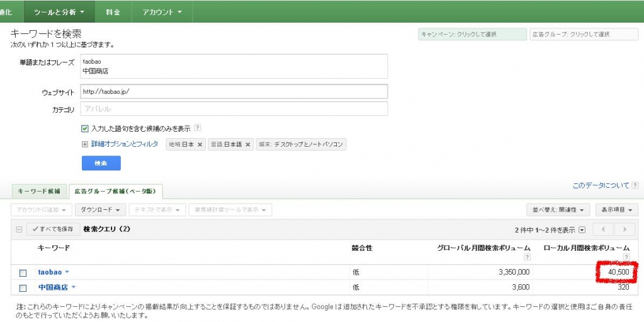Click the 広告グループ selector field
Viewport: 644px width, 322px height.
[x=584, y=35]
